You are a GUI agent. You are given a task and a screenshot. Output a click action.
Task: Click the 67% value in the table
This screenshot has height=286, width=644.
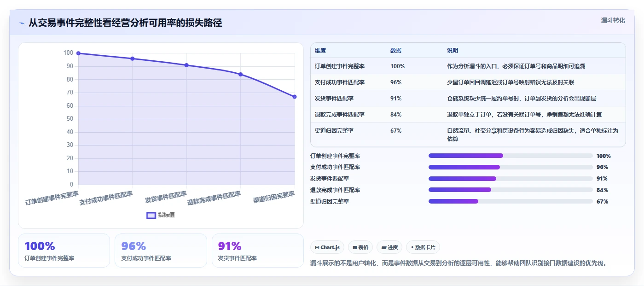(x=396, y=131)
